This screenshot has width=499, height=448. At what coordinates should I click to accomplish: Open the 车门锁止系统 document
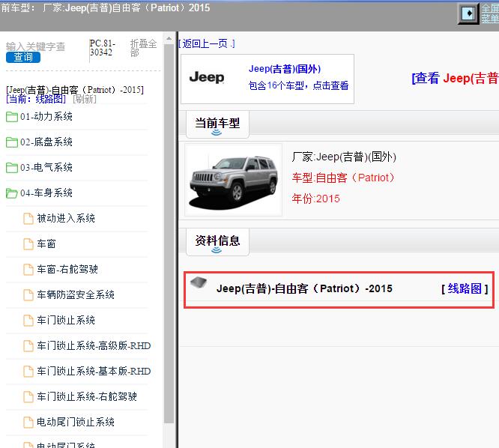[66, 321]
